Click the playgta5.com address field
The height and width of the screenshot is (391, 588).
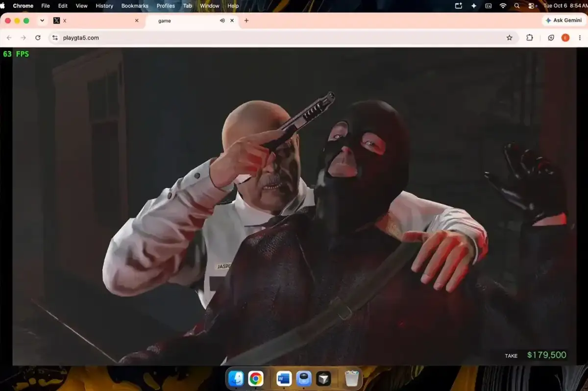tap(283, 38)
